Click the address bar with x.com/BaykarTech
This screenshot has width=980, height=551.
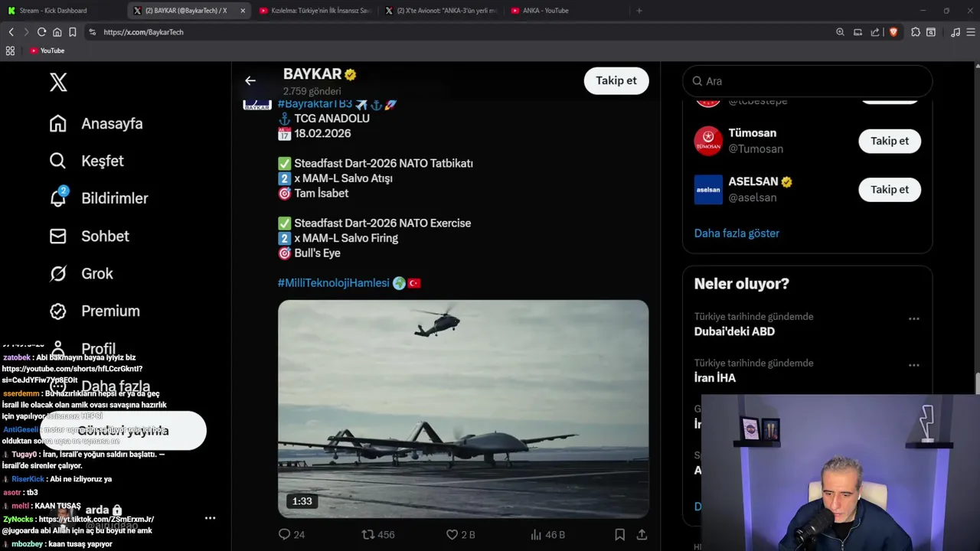click(459, 32)
